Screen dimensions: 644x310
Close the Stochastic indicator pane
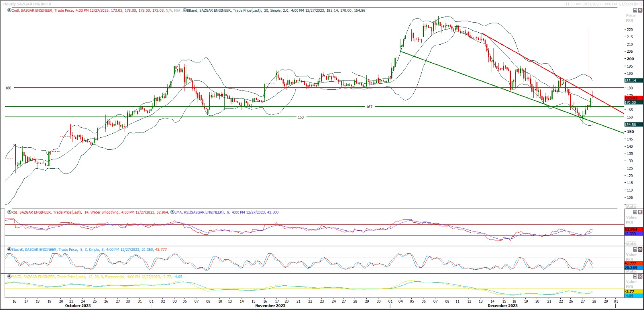click(640, 250)
